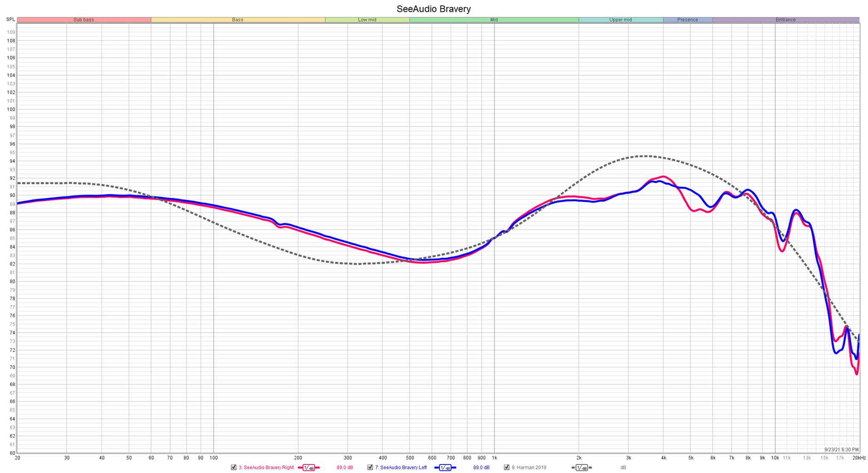Uncheck the SeeAudio Bravery Right trace checkbox
Screen dimensions: 868x473
(234, 467)
